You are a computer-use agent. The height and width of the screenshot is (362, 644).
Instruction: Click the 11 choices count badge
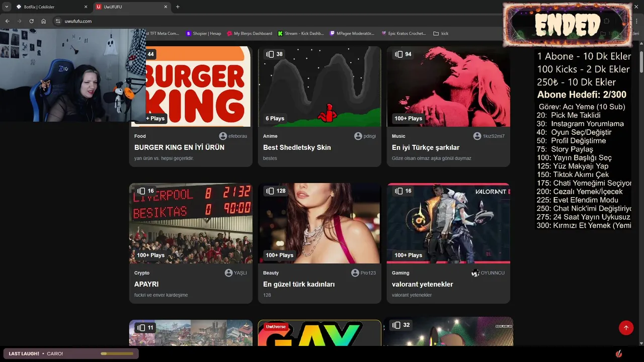tap(145, 327)
